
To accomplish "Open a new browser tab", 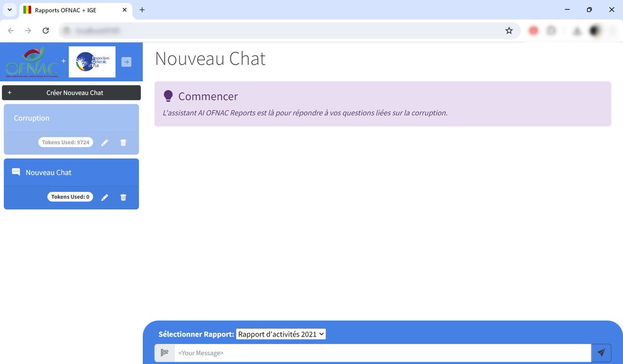I will coord(142,10).
